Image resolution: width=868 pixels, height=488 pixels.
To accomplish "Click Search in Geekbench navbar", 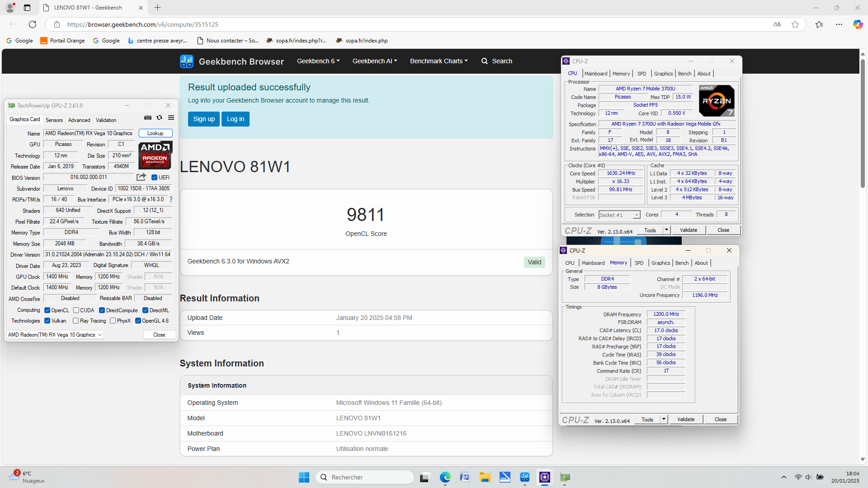I will 497,61.
